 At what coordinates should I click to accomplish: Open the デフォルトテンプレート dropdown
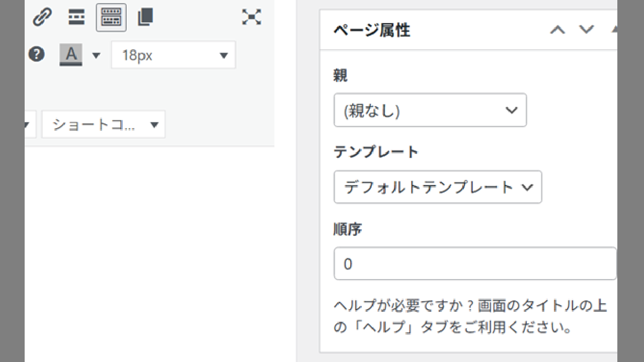click(438, 187)
